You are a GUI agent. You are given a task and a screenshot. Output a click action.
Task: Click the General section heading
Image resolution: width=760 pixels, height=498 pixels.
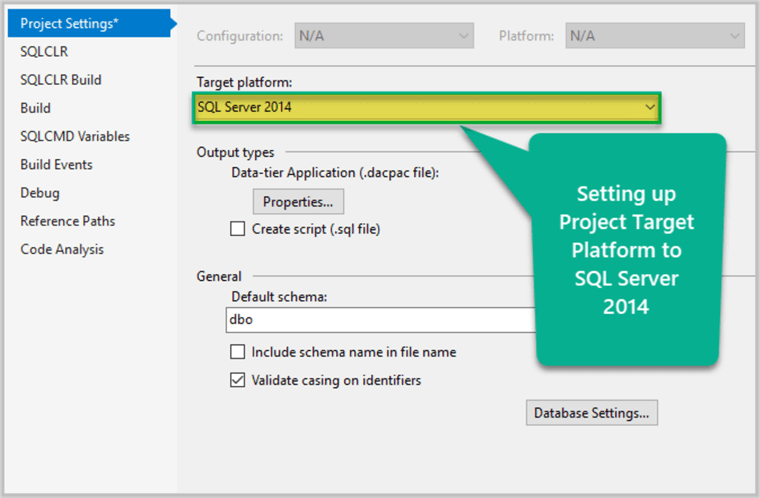click(x=219, y=276)
